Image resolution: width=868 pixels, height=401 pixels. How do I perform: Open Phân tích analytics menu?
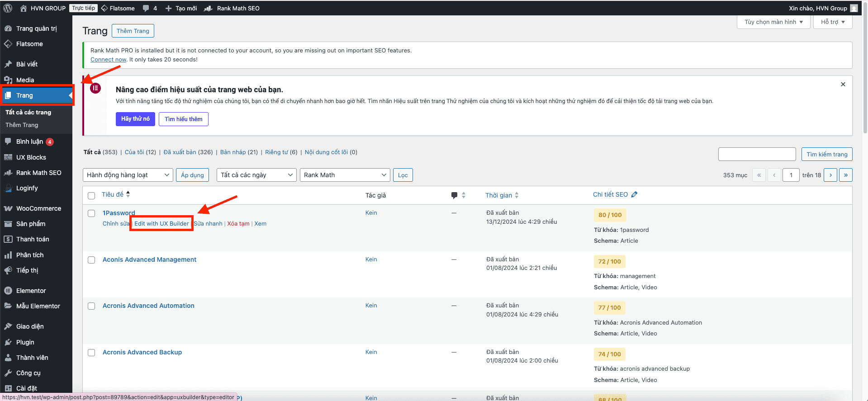coord(36,255)
